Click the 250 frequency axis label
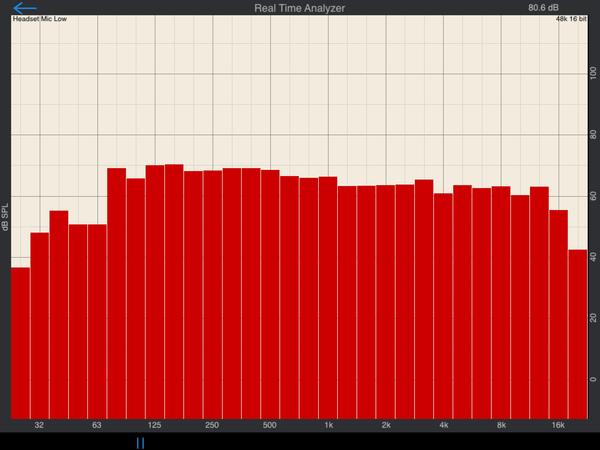The height and width of the screenshot is (450, 600). (212, 425)
